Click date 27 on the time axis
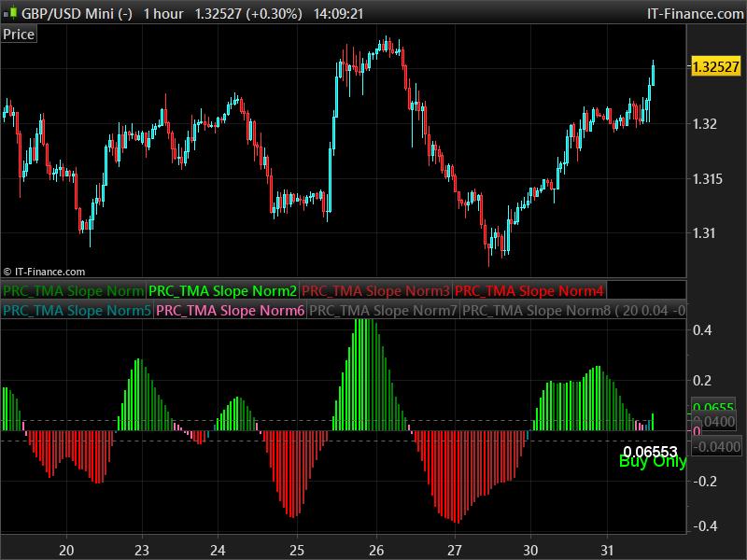The width and height of the screenshot is (747, 560). click(x=455, y=550)
